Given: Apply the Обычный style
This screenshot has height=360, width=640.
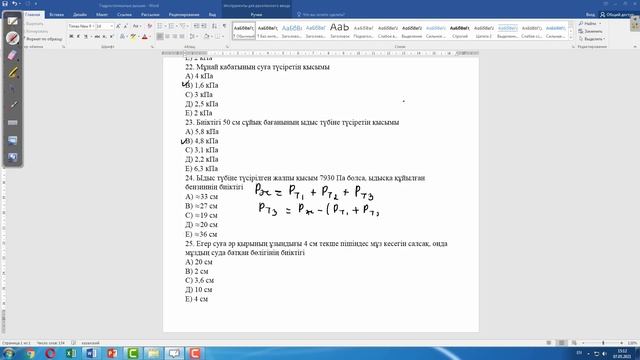Looking at the screenshot, I should tap(244, 31).
